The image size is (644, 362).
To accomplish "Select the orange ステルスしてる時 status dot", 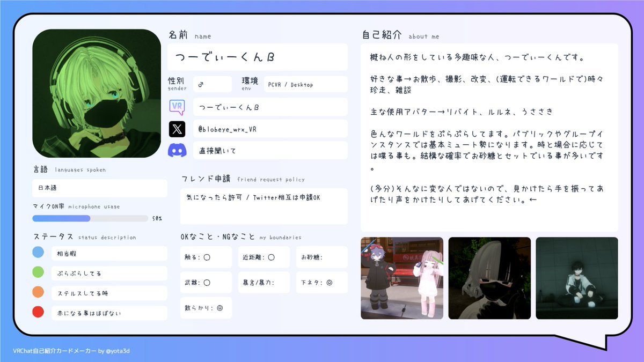I will click(38, 292).
